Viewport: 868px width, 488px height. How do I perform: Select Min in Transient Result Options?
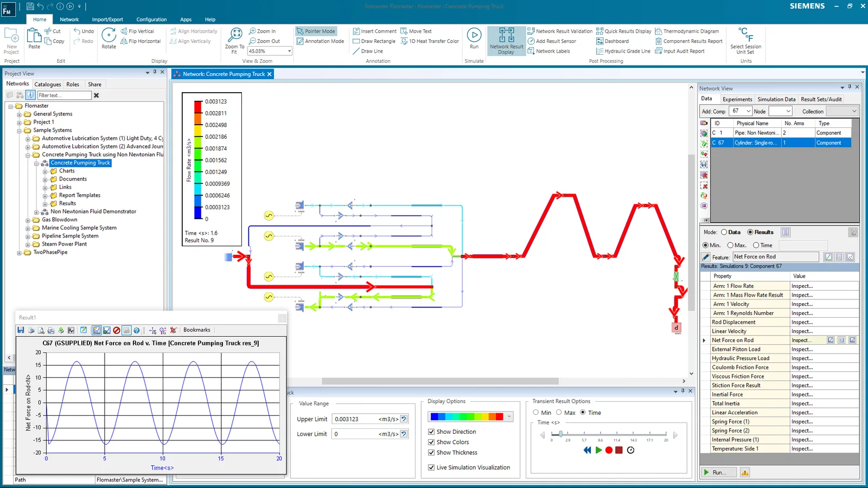535,413
